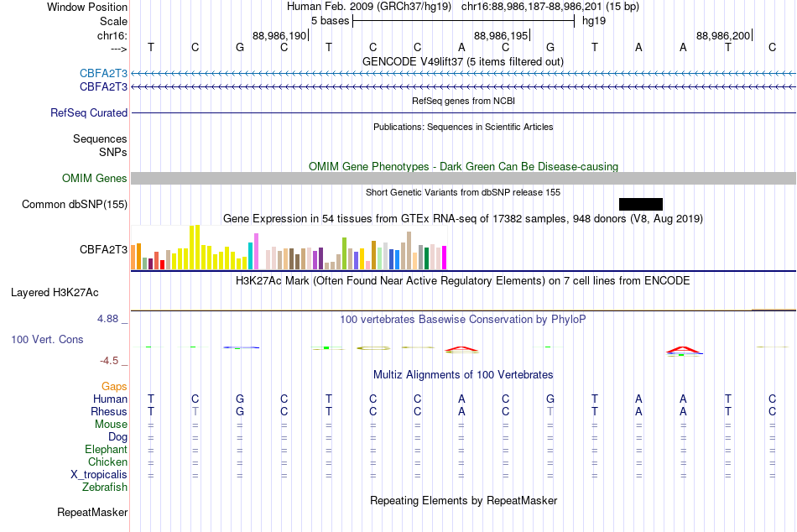Click the chr16:88,986,187-88,986,201 position text

click(x=532, y=7)
